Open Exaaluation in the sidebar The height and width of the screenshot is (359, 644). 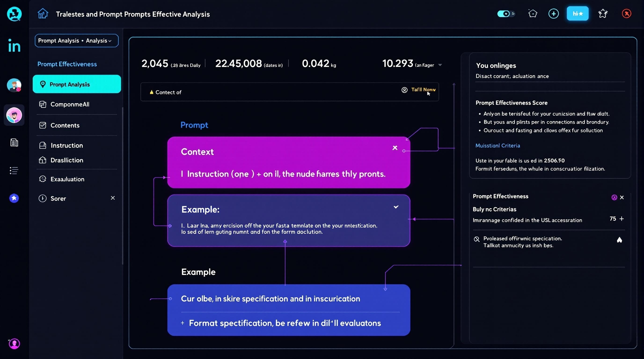click(77, 179)
